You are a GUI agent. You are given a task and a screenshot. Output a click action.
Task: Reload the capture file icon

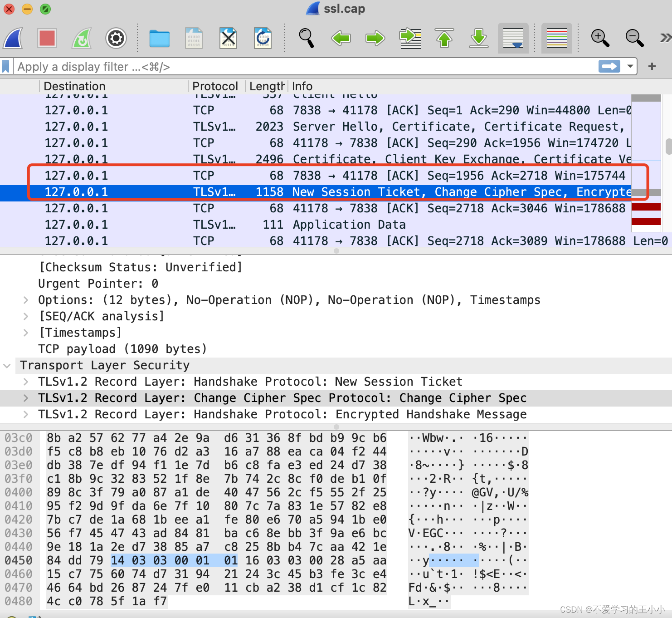coord(263,38)
